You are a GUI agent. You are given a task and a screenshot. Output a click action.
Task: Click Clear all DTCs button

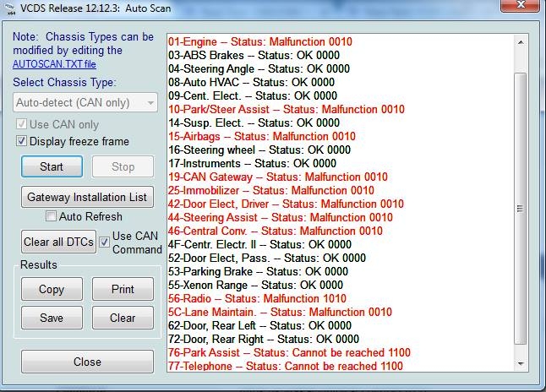point(58,242)
